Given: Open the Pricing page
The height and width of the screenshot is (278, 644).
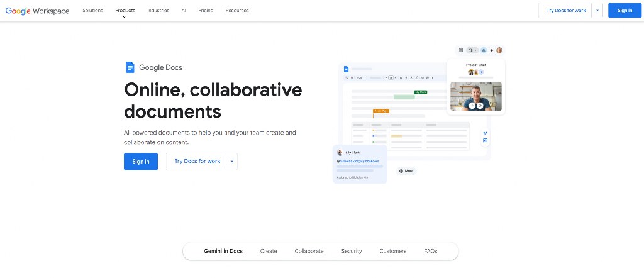Looking at the screenshot, I should pyautogui.click(x=206, y=11).
